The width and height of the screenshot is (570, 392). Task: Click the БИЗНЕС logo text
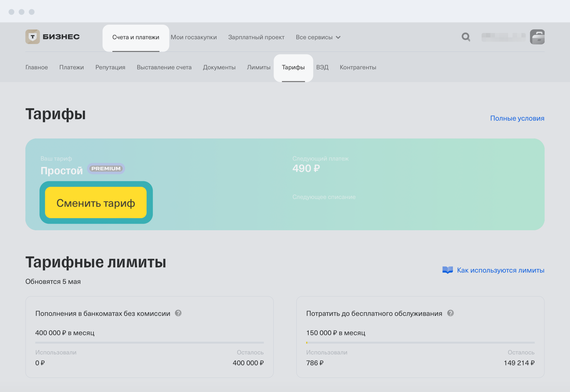tap(61, 37)
